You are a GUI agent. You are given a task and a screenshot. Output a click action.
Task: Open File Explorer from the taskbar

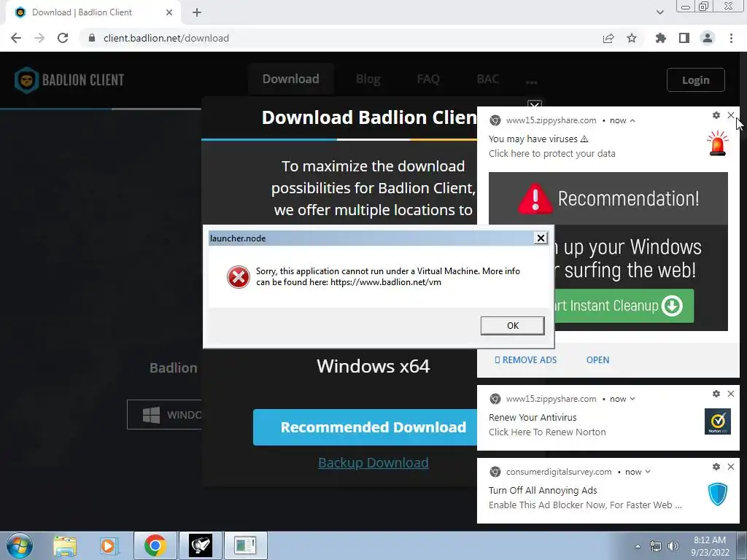(x=65, y=545)
